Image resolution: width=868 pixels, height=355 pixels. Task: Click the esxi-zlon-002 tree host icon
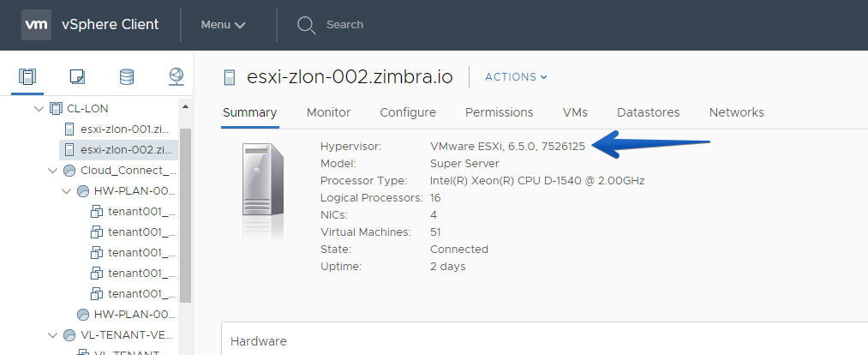tap(69, 149)
